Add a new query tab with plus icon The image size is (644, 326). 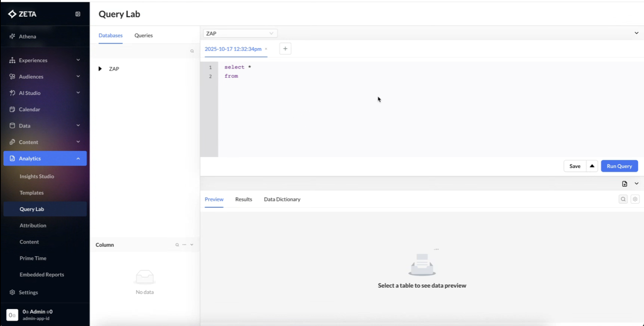[285, 49]
